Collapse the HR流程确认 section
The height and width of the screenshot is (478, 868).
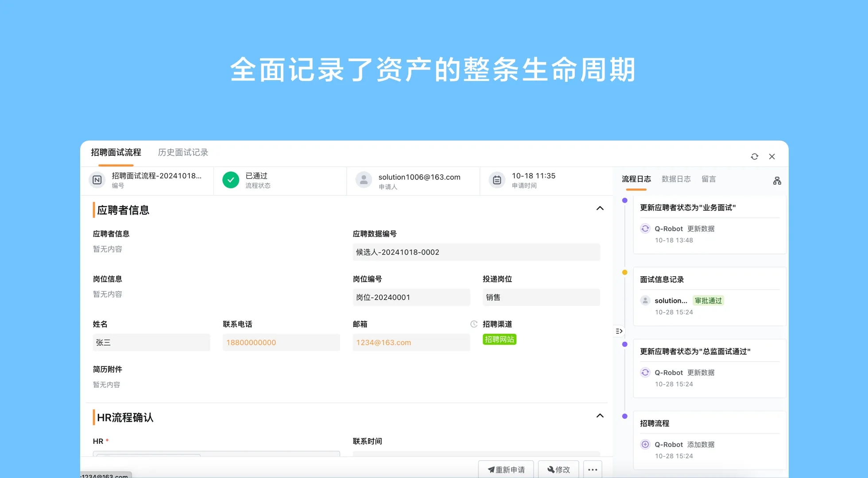[600, 415]
